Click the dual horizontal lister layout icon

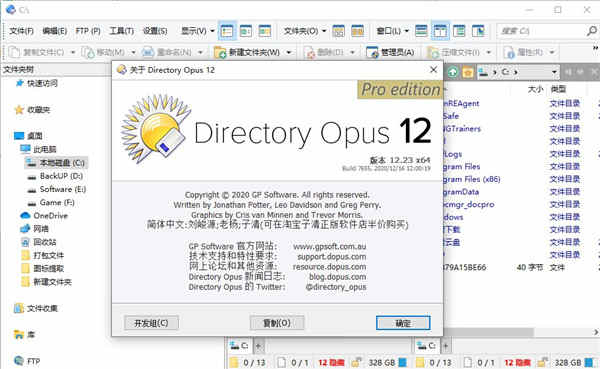click(421, 31)
